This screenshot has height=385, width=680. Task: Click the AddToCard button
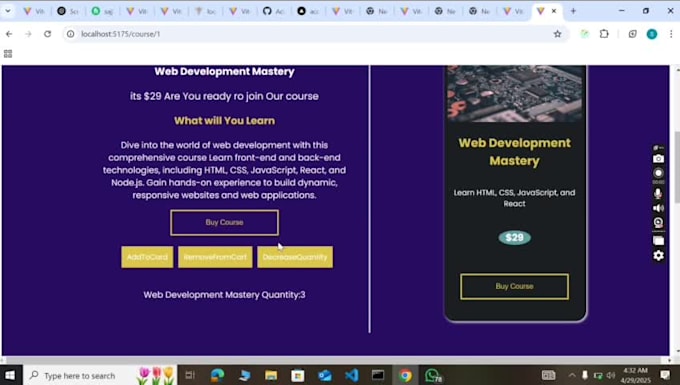click(147, 257)
